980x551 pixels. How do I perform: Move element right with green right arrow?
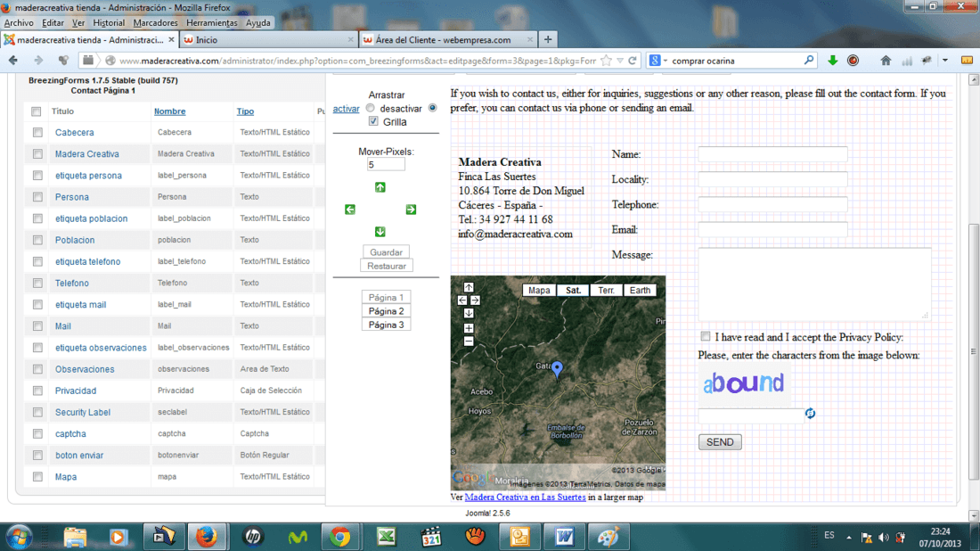pyautogui.click(x=411, y=210)
